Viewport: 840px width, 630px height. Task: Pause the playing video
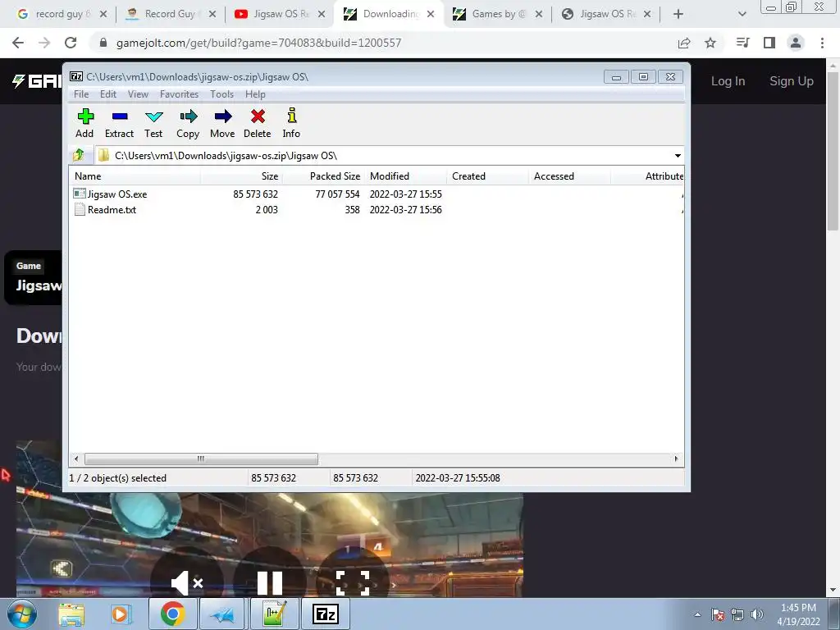[x=269, y=583]
